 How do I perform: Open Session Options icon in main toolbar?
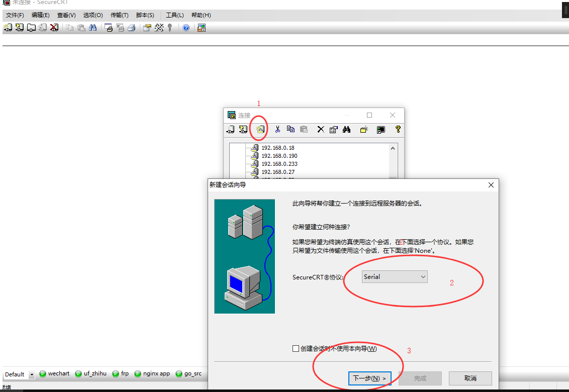point(147,28)
